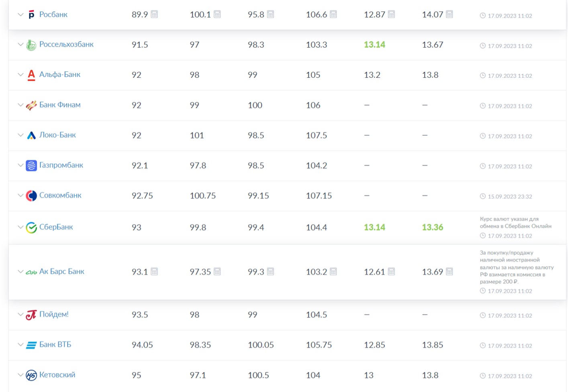Screen dimensions: 568x392
Task: Click the Совкомбанк logo icon
Action: 31,195
